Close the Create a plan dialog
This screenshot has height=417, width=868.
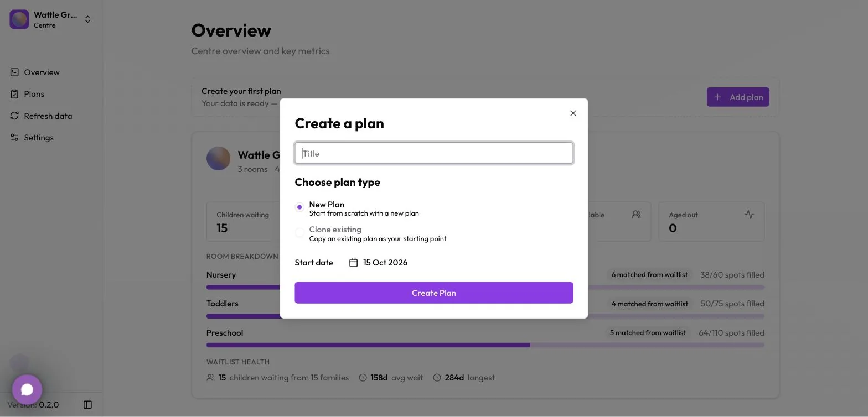[573, 113]
